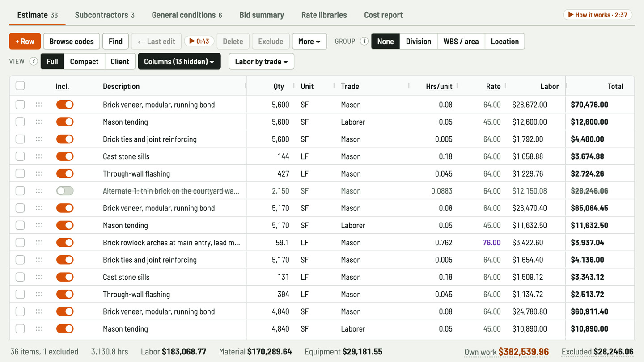This screenshot has width=644, height=362.
Task: Click the drag handle on the Brick rowlock arches row
Action: pyautogui.click(x=39, y=243)
